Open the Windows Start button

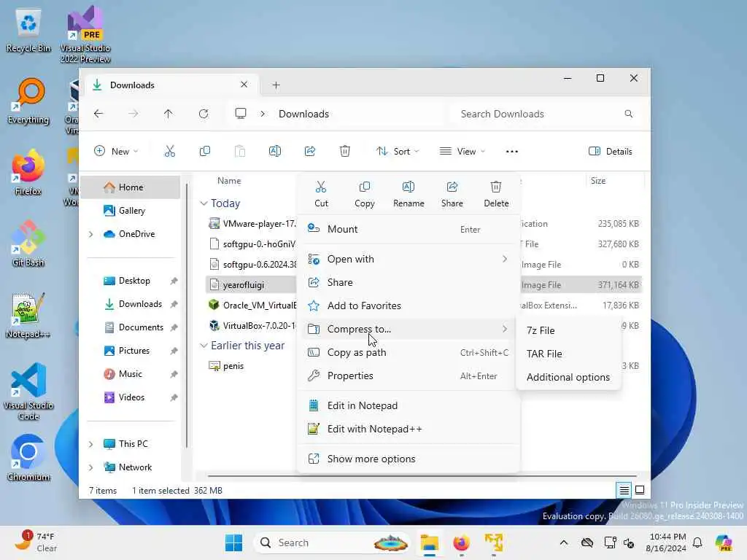[x=233, y=542]
